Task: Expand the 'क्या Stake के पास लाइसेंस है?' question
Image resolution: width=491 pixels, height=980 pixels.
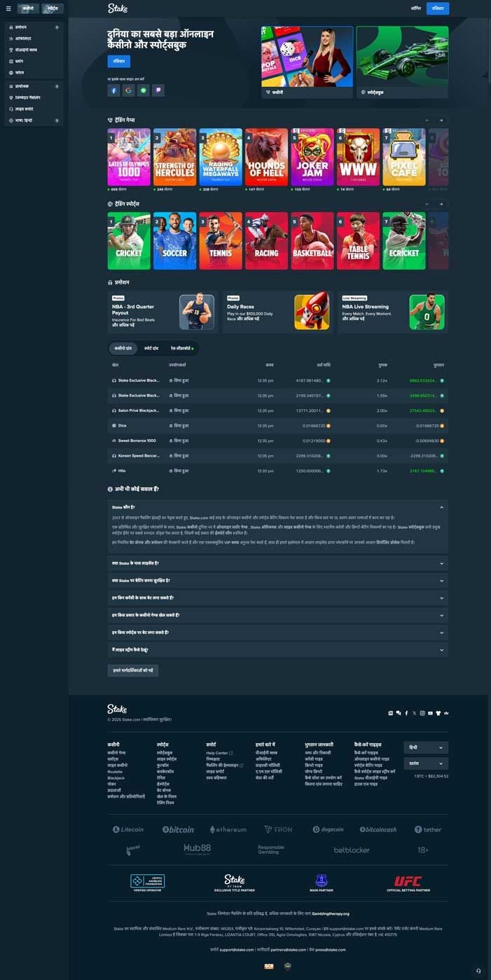Action: point(441,563)
